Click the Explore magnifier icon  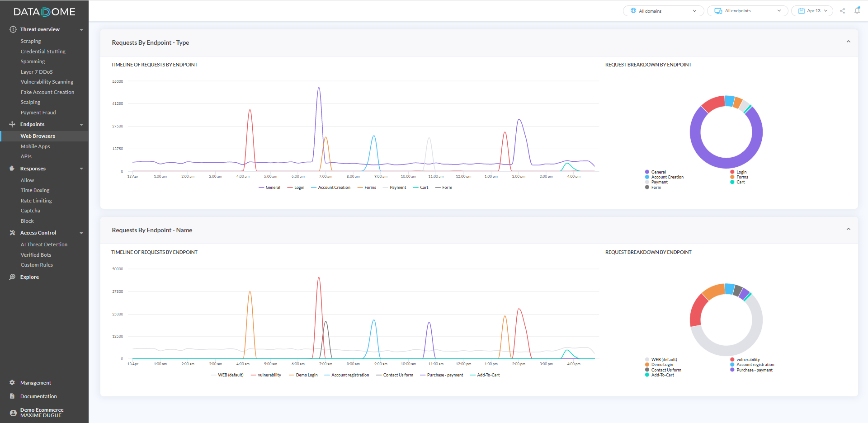12,277
